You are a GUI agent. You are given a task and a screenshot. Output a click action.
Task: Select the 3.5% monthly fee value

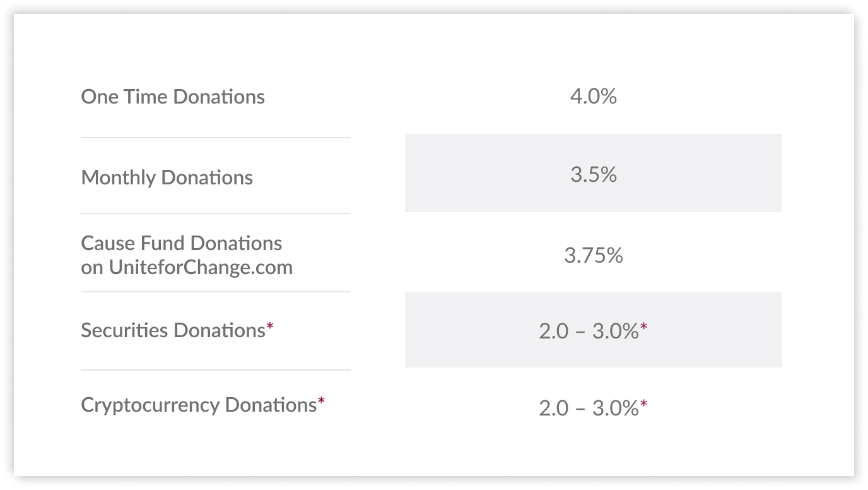coord(593,175)
